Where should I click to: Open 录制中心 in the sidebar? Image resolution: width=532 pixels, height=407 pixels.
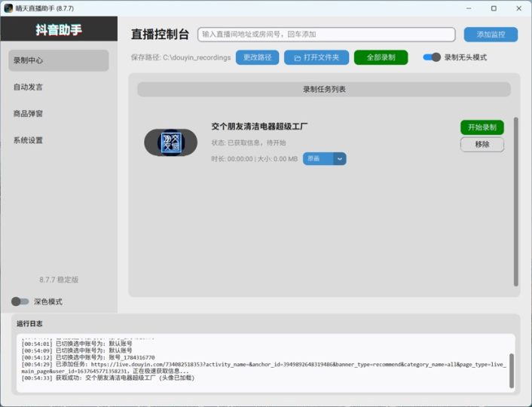[x=58, y=60]
